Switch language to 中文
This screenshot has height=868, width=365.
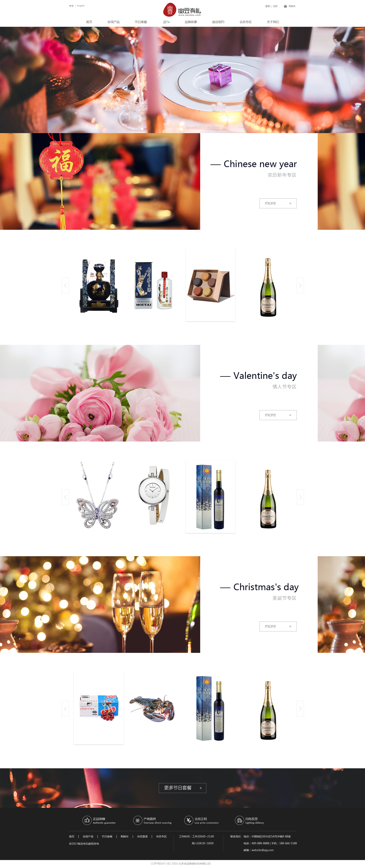(71, 6)
